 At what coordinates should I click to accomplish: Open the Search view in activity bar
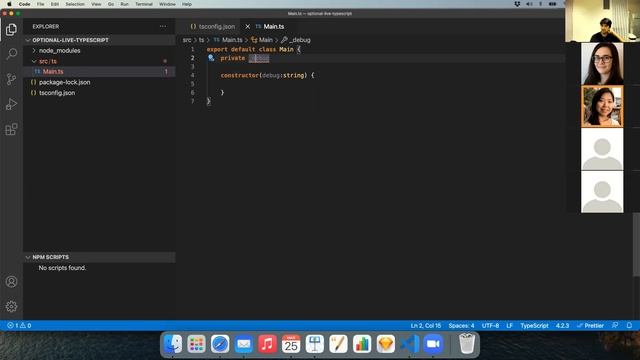11,54
